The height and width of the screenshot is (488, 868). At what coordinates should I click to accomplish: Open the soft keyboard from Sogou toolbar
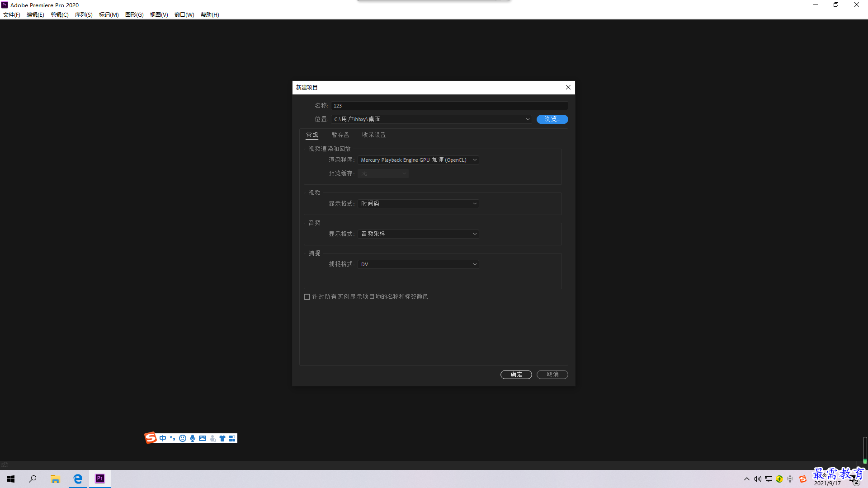[203, 438]
